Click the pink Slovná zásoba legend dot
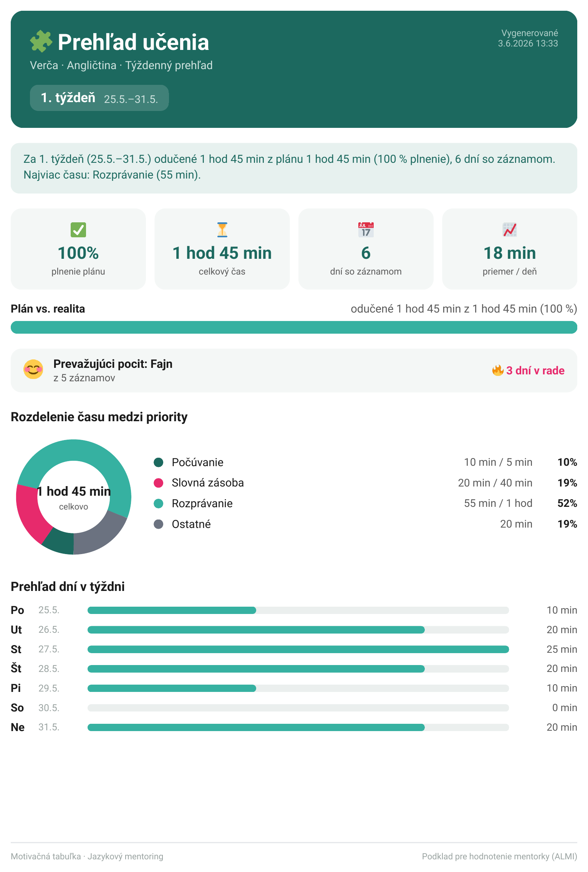Screen dimensions: 588x872 click(159, 483)
